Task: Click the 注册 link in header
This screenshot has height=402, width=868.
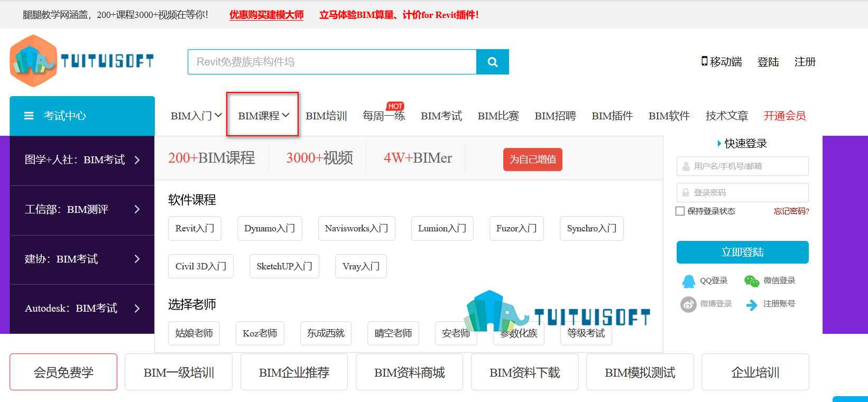Action: [x=805, y=62]
